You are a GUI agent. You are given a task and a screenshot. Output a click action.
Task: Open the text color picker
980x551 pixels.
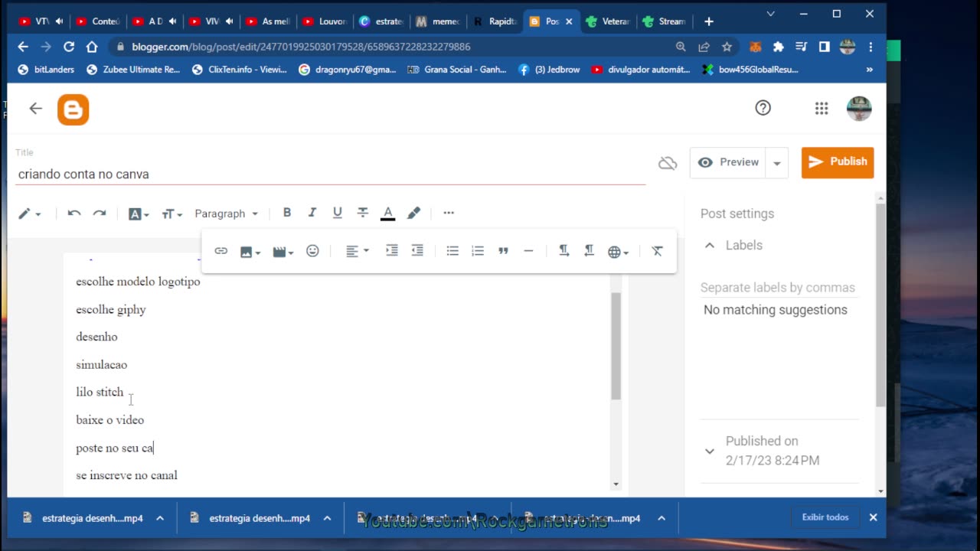(388, 214)
